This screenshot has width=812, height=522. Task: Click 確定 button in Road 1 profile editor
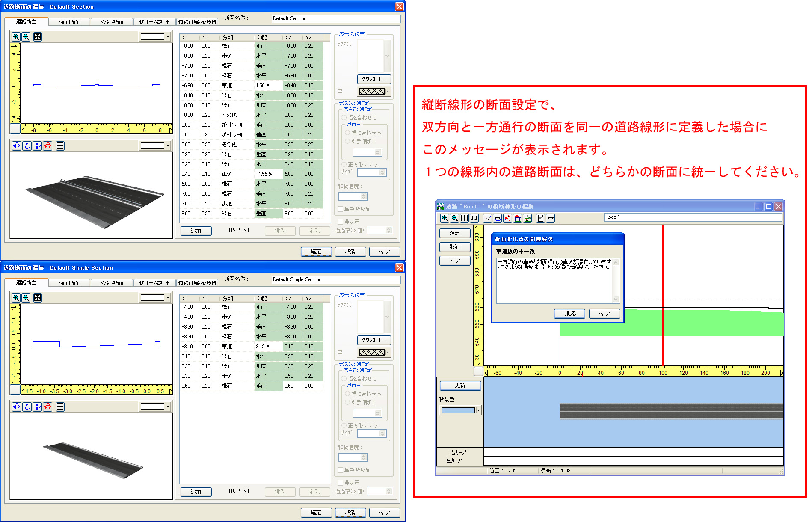point(455,233)
